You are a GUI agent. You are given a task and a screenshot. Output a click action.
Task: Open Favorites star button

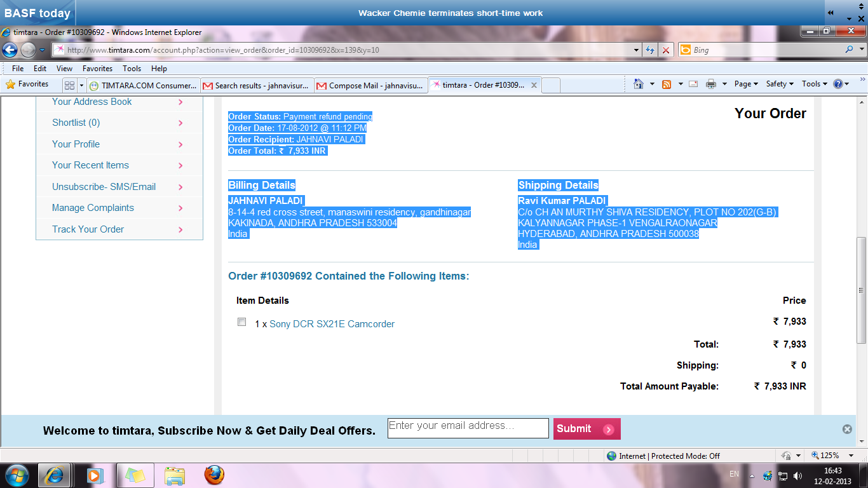click(x=27, y=84)
